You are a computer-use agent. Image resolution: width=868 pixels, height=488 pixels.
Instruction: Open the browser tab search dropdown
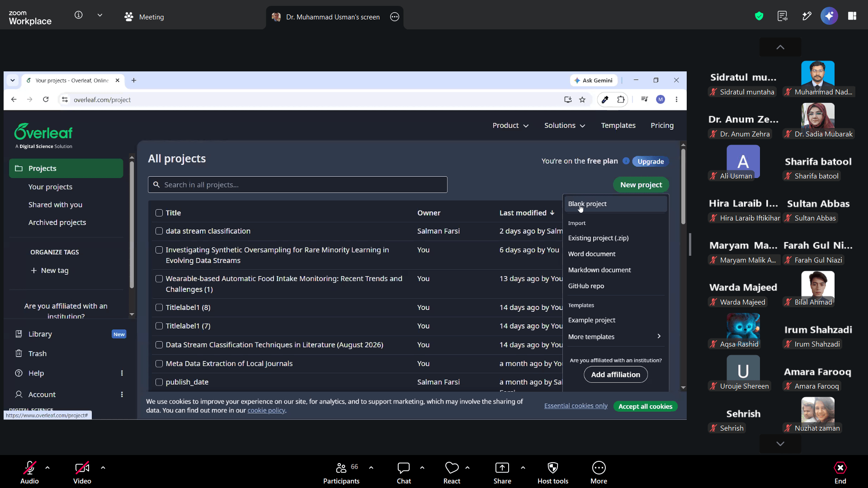pyautogui.click(x=13, y=80)
